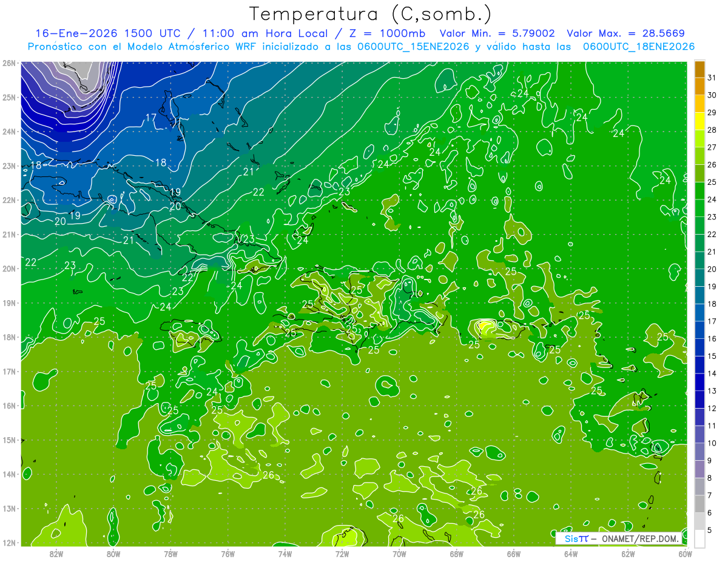
Task: Click the 21N latitude axis label
Action: coord(8,235)
